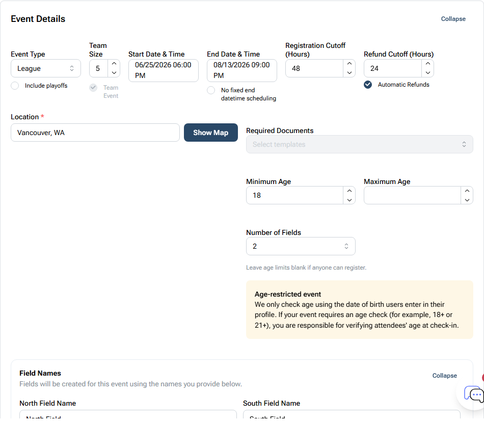Image resolution: width=484 pixels, height=448 pixels.
Task: Click the empty Maximum Age field
Action: (412, 195)
